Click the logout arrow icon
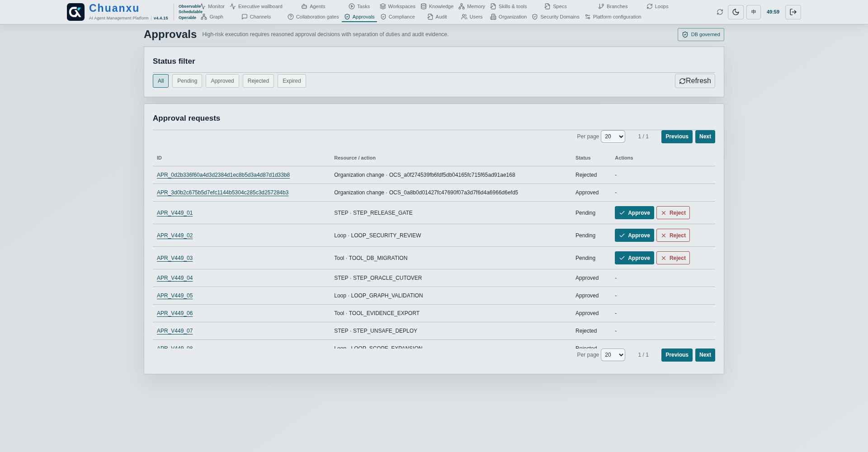The height and width of the screenshot is (452, 868). click(793, 12)
